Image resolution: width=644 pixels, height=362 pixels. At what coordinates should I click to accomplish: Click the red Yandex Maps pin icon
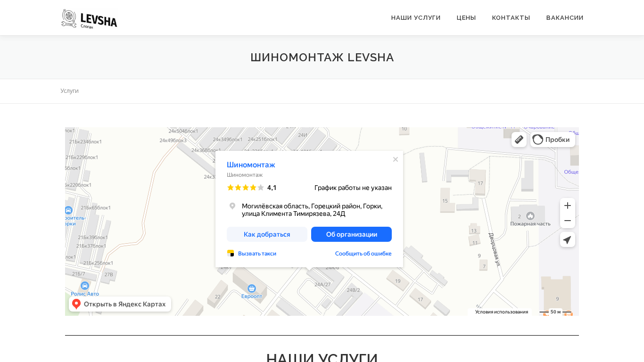point(76,304)
